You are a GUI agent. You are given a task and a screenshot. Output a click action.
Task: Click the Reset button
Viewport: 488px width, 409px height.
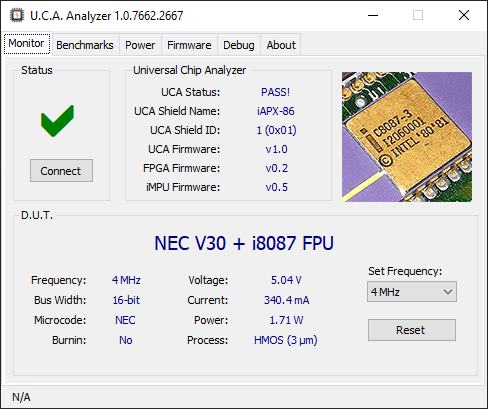[x=412, y=330]
